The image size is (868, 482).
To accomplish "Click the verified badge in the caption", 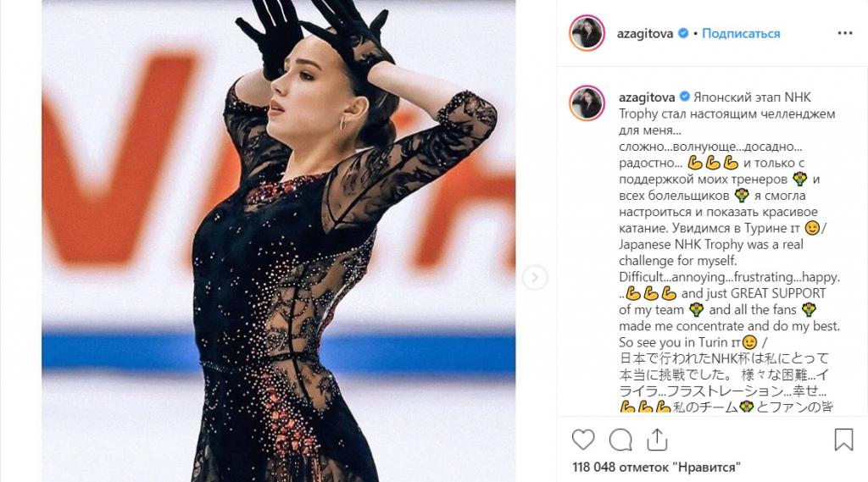I will [x=685, y=97].
